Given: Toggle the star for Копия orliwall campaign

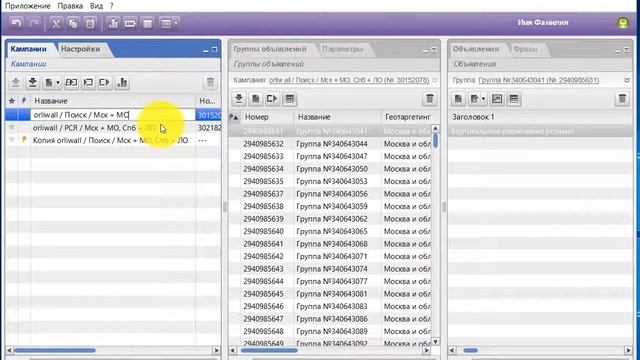Looking at the screenshot, I should 12,140.
